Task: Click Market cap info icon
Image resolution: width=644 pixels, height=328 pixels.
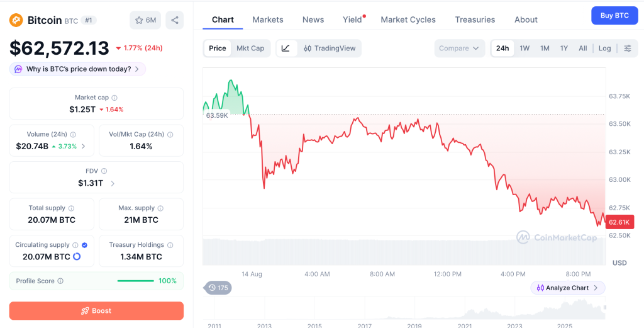Action: (x=114, y=98)
